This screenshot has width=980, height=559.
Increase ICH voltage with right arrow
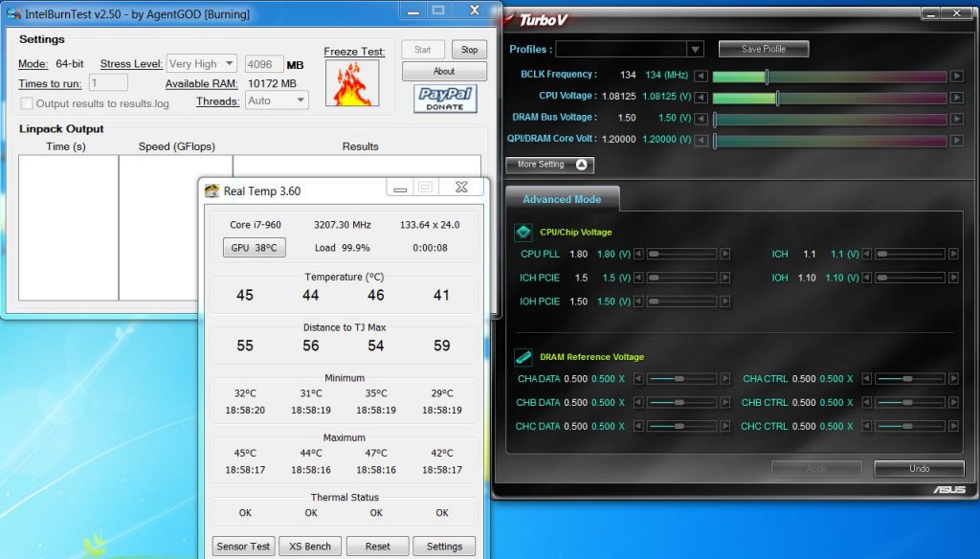click(953, 254)
